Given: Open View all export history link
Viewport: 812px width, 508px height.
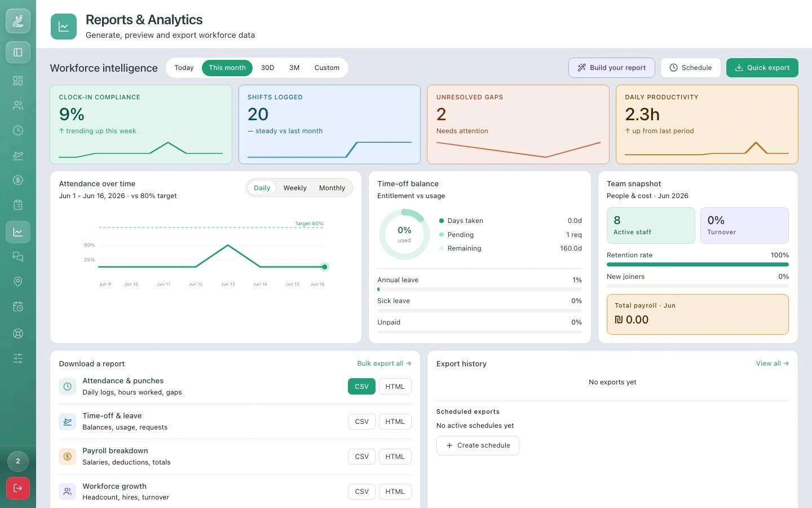Looking at the screenshot, I should click(x=772, y=364).
